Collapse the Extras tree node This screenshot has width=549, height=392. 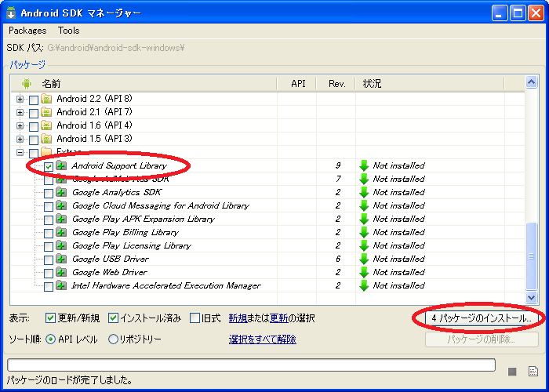point(20,152)
